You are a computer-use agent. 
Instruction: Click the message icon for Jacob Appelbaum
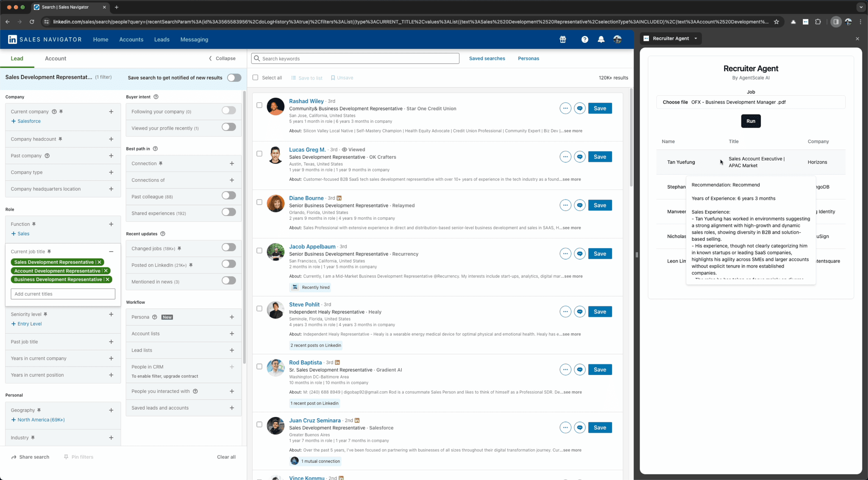(579, 254)
